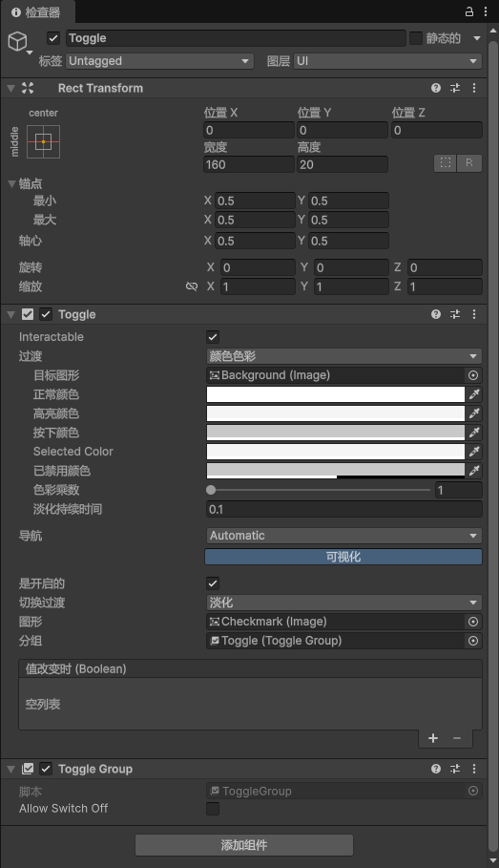Uncheck the Interactable checkbox
Viewport: 499px width, 868px height.
(213, 336)
